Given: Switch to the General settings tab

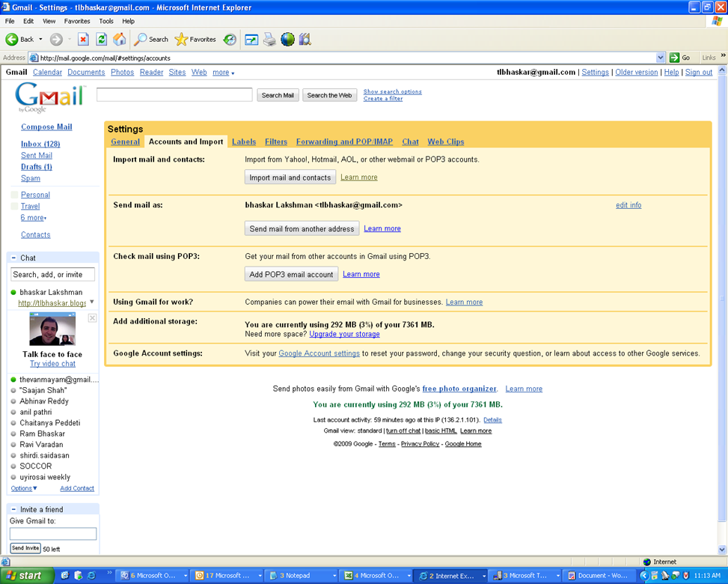Looking at the screenshot, I should 126,142.
